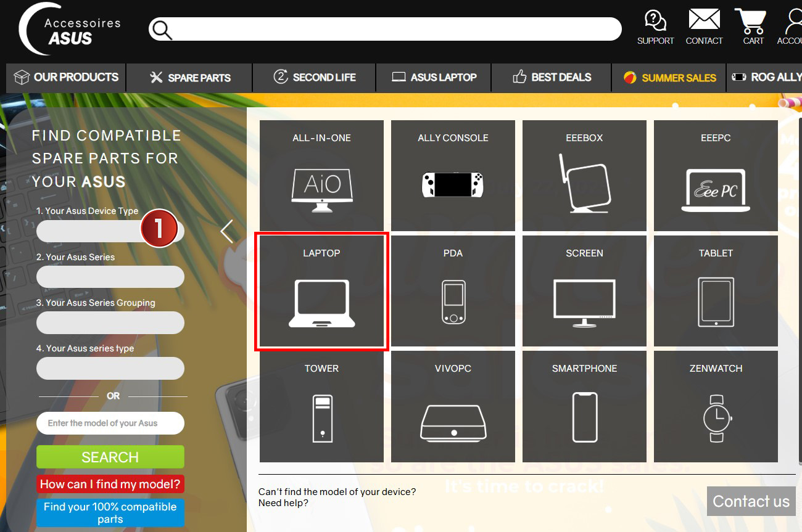
Task: Select the ZenWatch device tile
Action: pyautogui.click(x=716, y=406)
